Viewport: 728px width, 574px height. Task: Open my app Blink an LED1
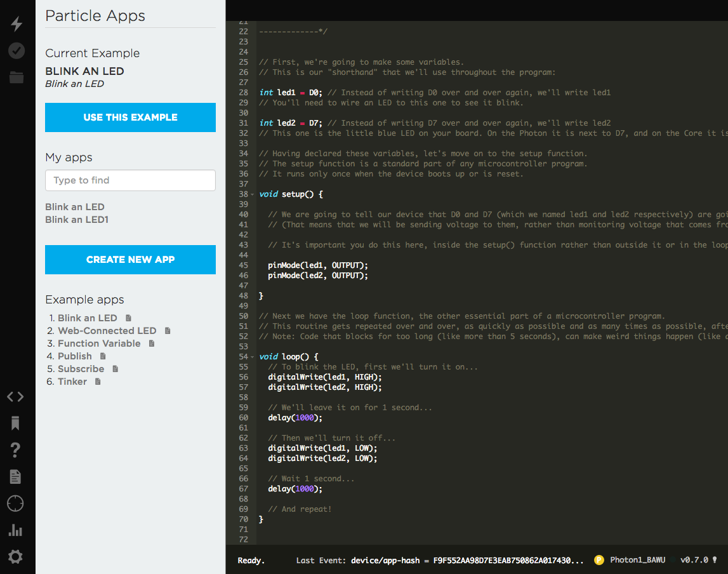pos(77,220)
